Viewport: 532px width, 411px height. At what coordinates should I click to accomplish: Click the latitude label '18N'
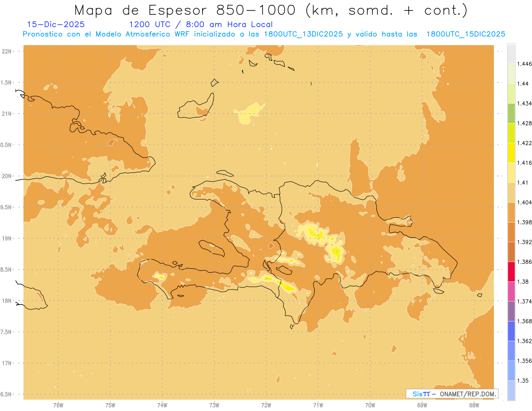[x=8, y=301]
